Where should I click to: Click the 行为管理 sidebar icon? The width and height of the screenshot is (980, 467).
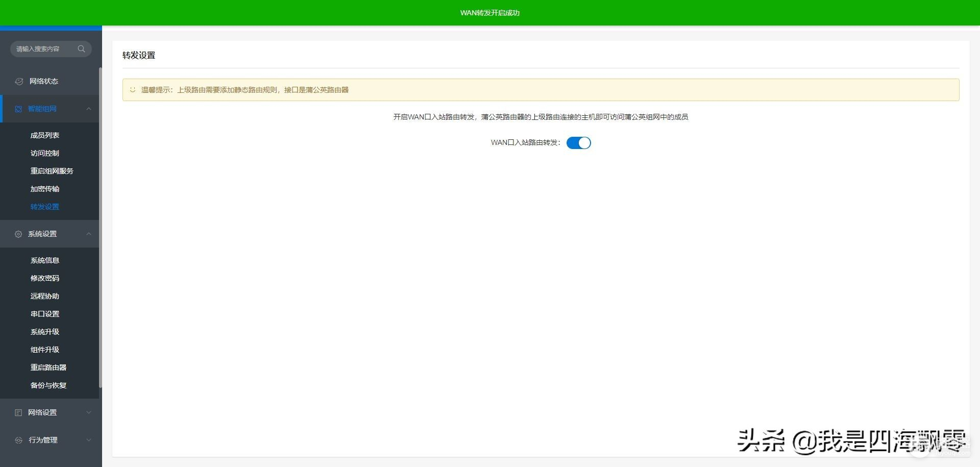pos(18,440)
